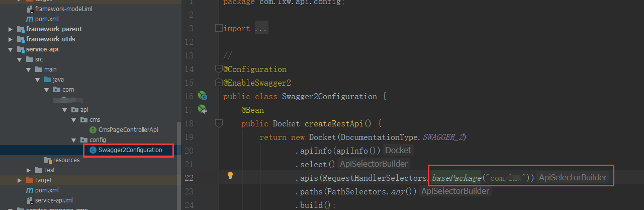Screen dimensions: 644x210
Task: Select the resources folder label
Action: coord(66,160)
